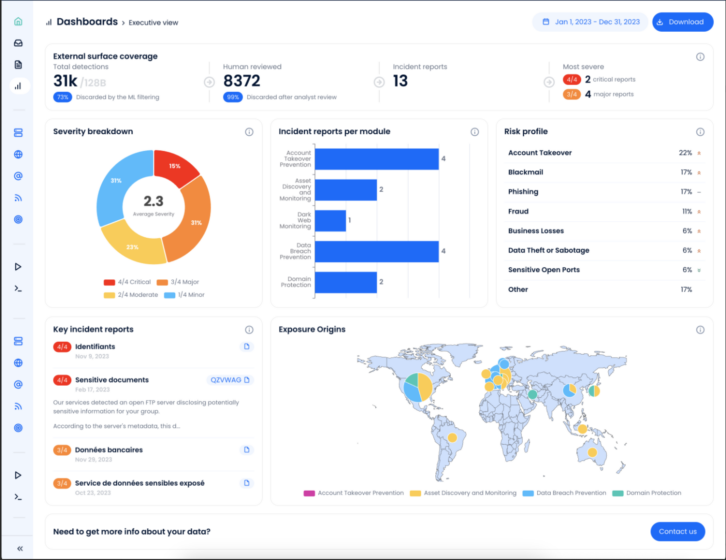The image size is (726, 560).
Task: Open document icon for Données bancaires report
Action: coord(247,450)
